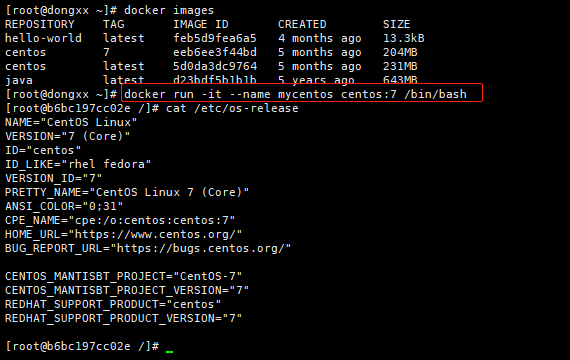The image size is (570, 360).
Task: Click the REPOSITORY column header
Action: click(x=40, y=24)
